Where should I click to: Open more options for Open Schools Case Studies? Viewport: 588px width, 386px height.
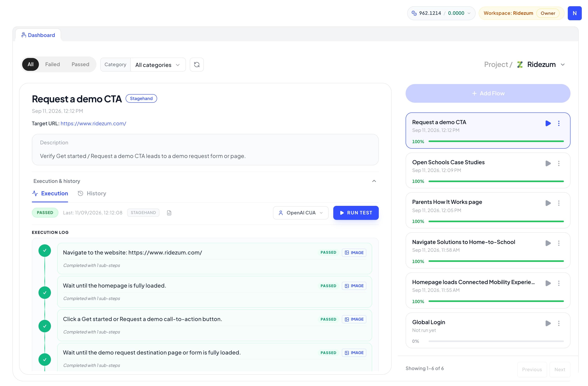[559, 163]
